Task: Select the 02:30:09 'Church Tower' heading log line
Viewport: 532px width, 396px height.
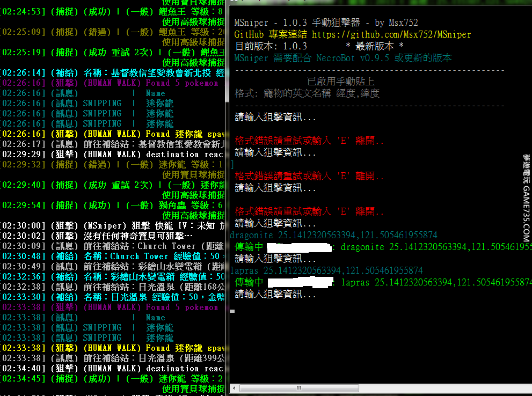Action: [x=112, y=246]
